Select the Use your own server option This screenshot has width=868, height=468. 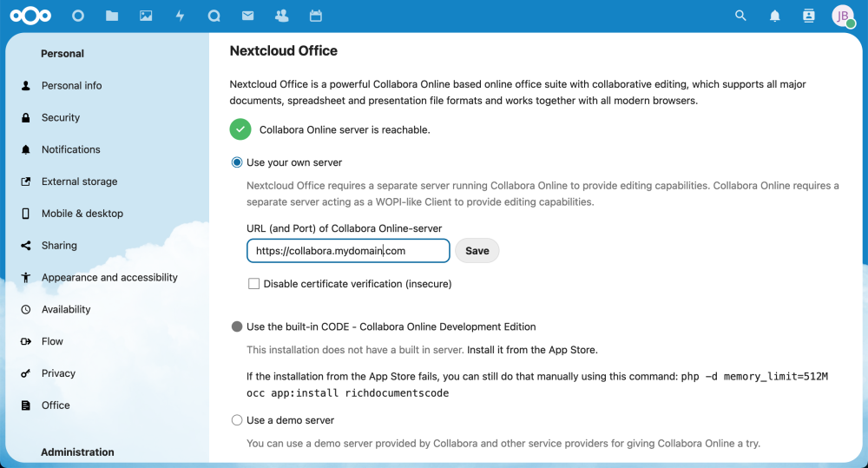(237, 162)
